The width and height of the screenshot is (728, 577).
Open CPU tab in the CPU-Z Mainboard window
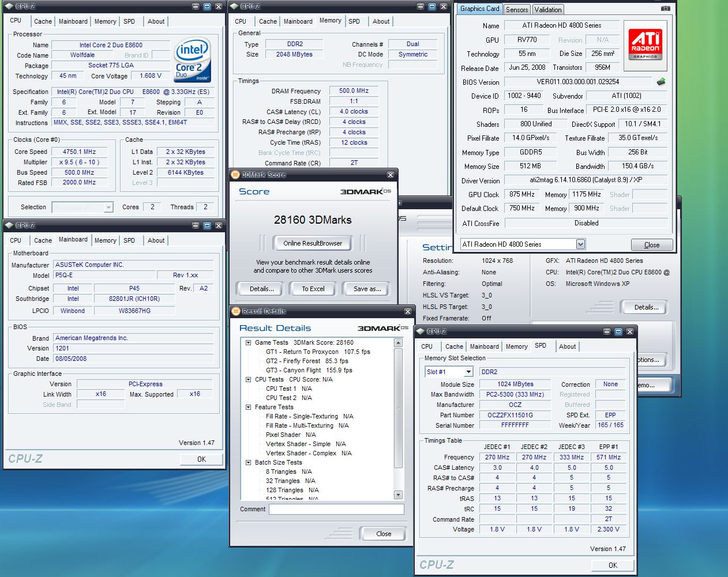point(16,240)
